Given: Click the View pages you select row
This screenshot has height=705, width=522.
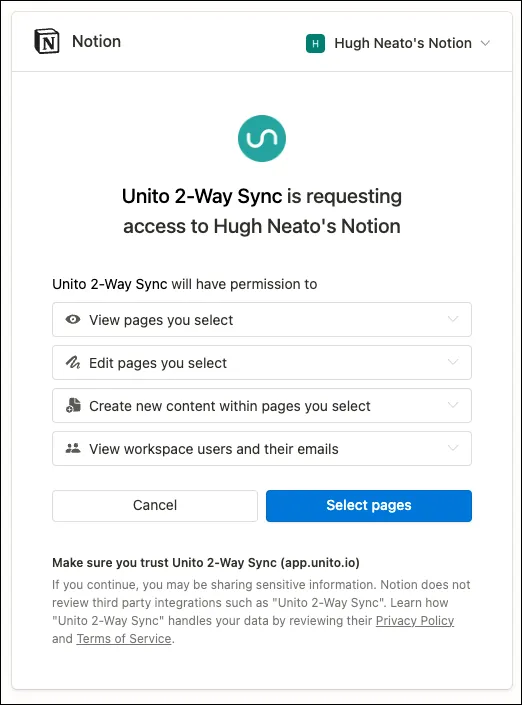Looking at the screenshot, I should (x=262, y=319).
